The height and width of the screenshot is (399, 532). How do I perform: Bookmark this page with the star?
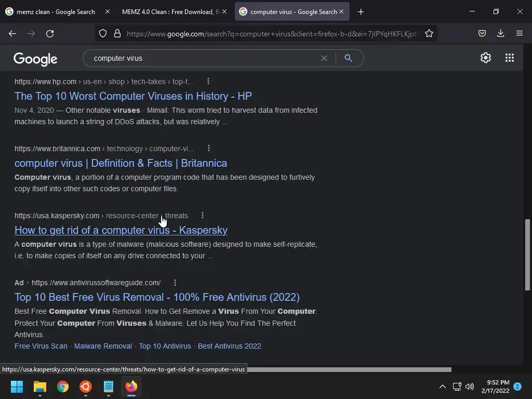point(429,33)
